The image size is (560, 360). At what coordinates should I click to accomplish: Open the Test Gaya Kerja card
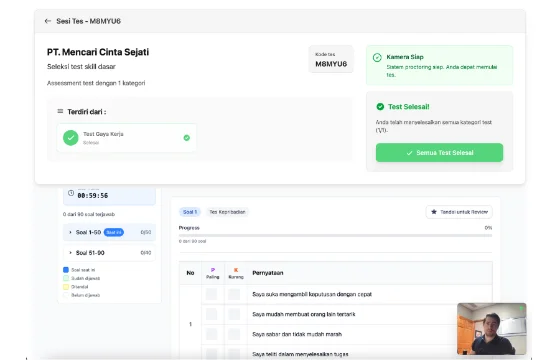126,138
